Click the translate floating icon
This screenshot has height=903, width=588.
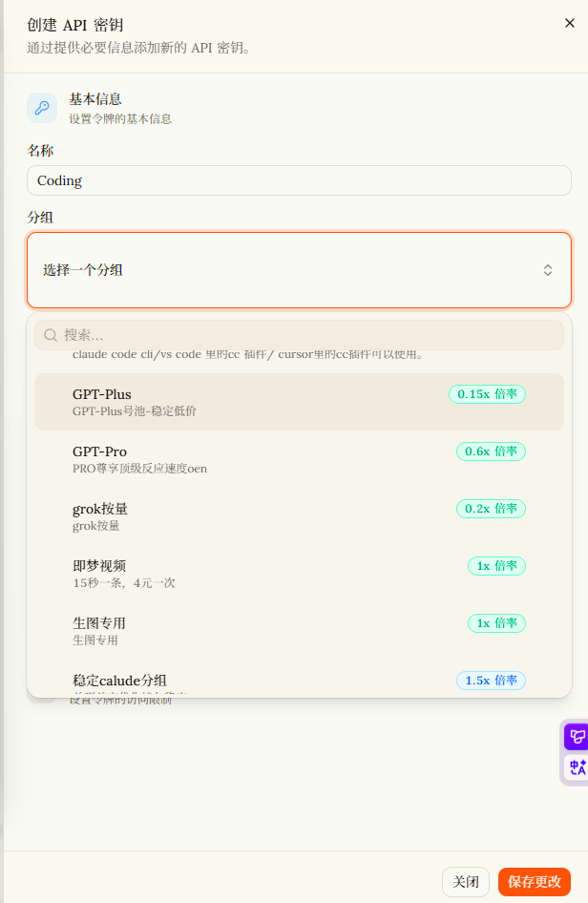pyautogui.click(x=577, y=767)
